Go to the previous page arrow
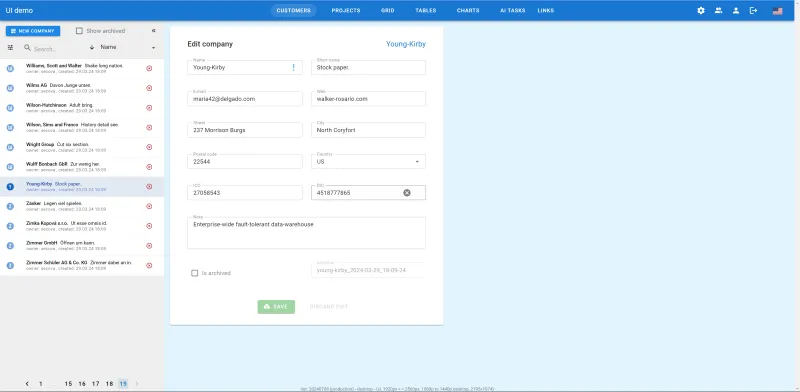The image size is (800, 392). coord(27,384)
